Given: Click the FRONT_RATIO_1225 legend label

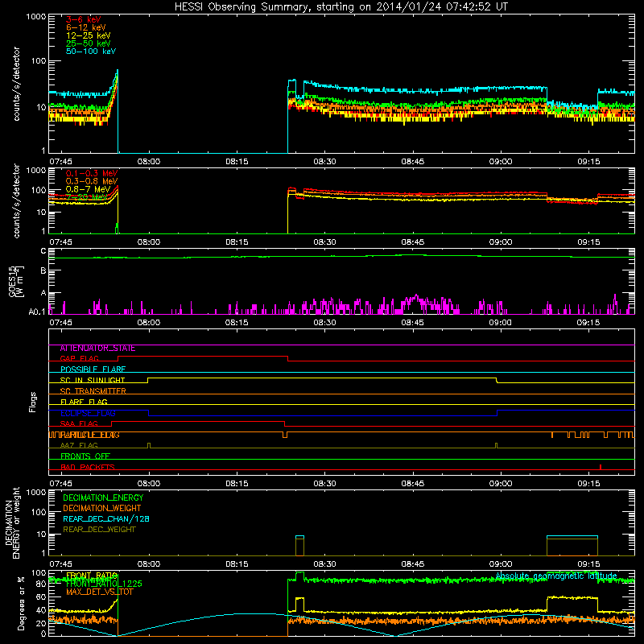Looking at the screenshot, I should pyautogui.click(x=104, y=584).
